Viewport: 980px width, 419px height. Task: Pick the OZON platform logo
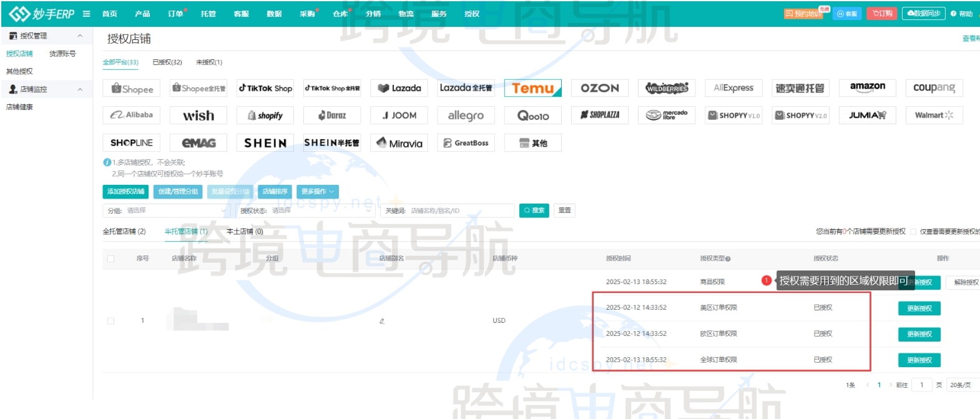pyautogui.click(x=600, y=88)
